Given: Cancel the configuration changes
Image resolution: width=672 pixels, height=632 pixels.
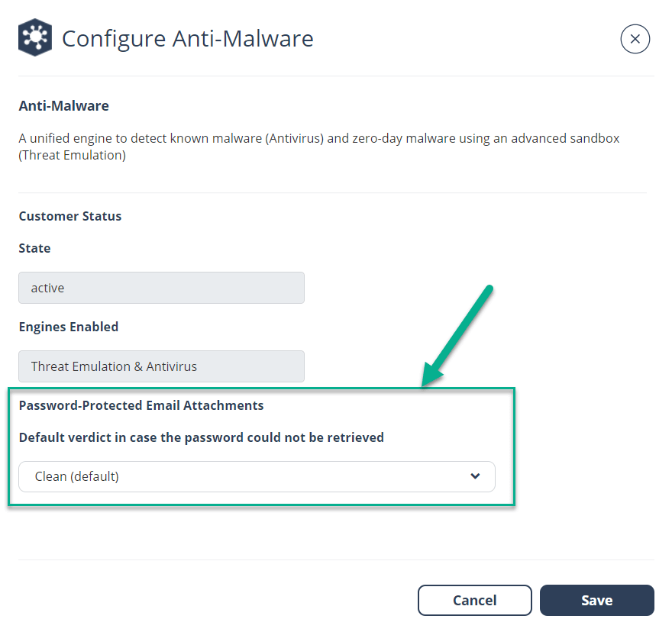Looking at the screenshot, I should pos(475,600).
